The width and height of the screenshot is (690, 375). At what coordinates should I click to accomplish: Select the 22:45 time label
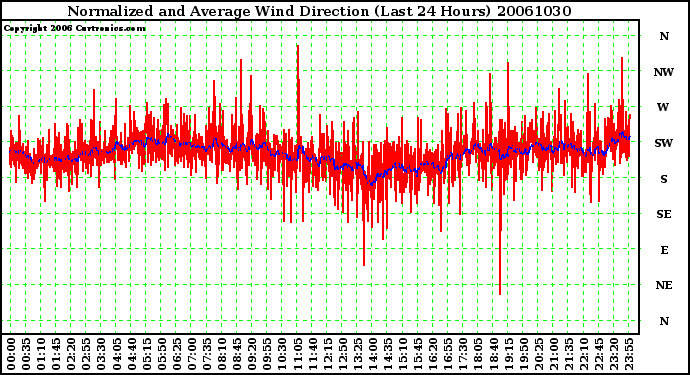(599, 354)
